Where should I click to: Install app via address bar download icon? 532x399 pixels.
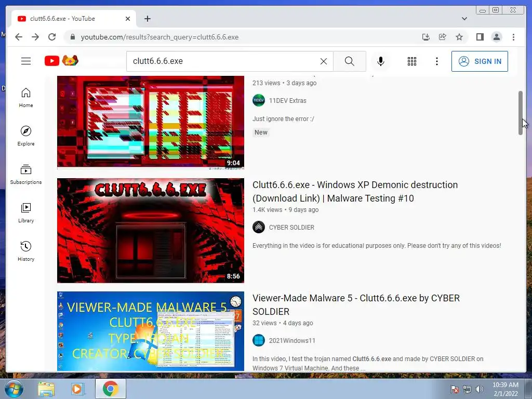coord(426,37)
